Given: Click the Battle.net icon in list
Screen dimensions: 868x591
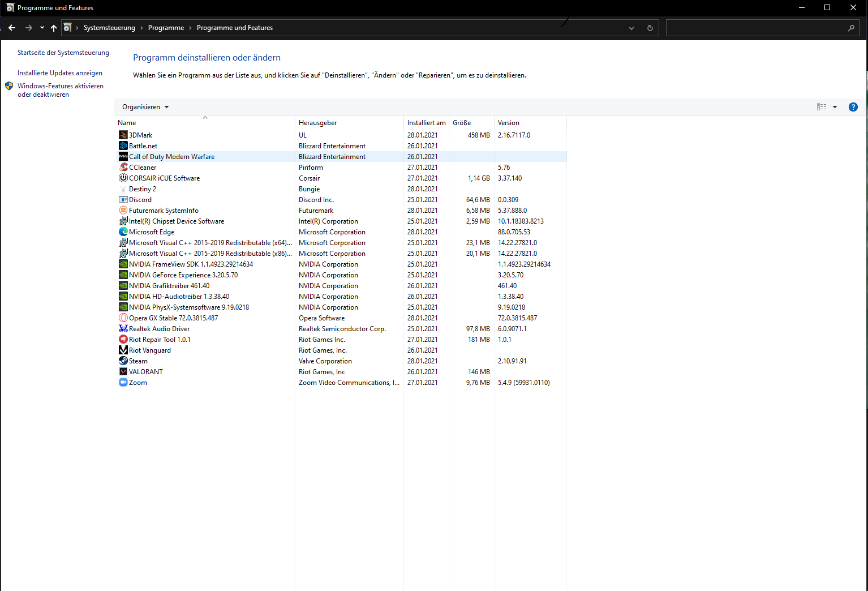Looking at the screenshot, I should (123, 145).
